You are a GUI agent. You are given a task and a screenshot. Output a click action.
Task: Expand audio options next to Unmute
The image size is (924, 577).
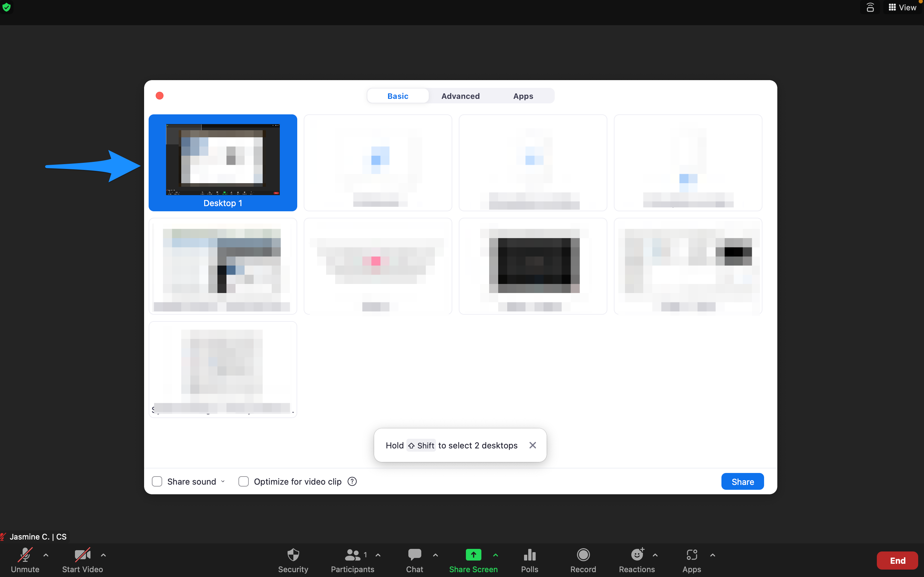pyautogui.click(x=46, y=555)
